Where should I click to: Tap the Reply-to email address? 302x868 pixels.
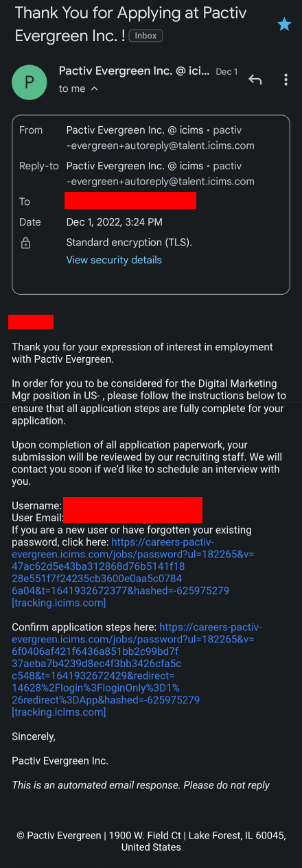(x=161, y=181)
